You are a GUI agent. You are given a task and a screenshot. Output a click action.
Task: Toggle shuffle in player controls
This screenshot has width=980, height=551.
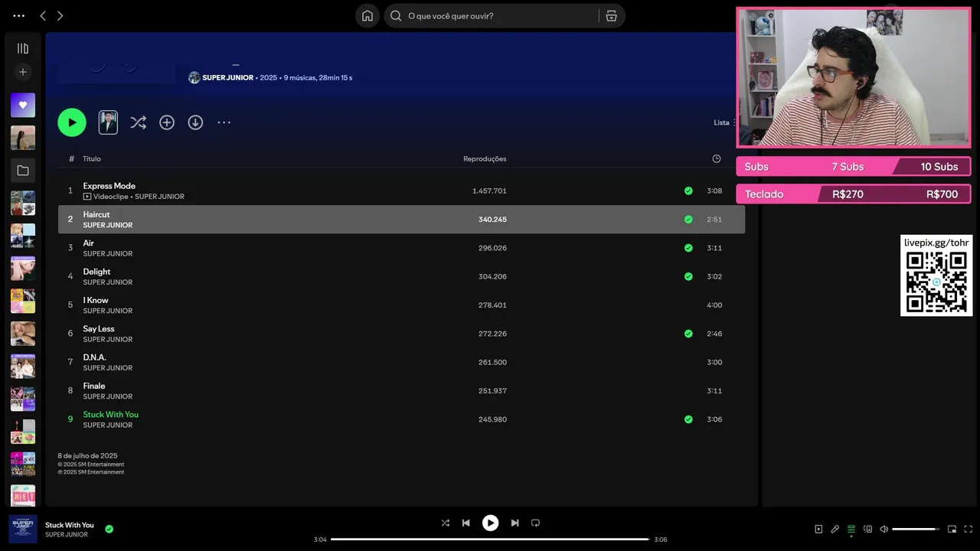446,523
